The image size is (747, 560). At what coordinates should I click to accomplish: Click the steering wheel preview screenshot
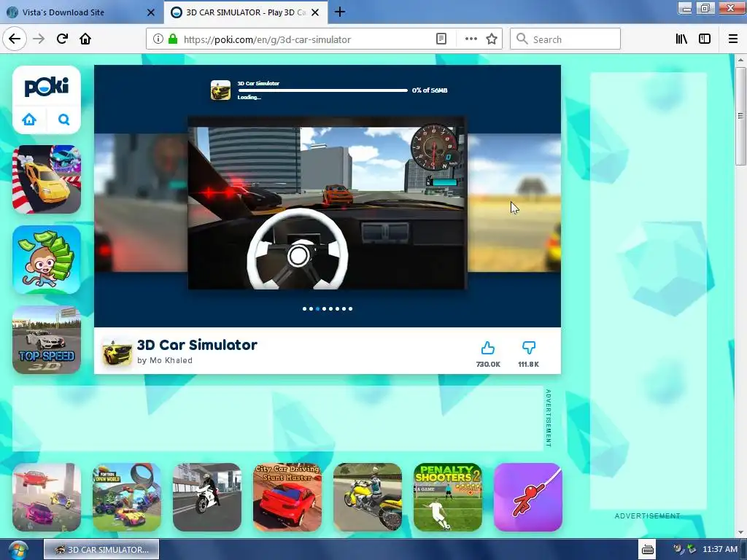pos(327,203)
